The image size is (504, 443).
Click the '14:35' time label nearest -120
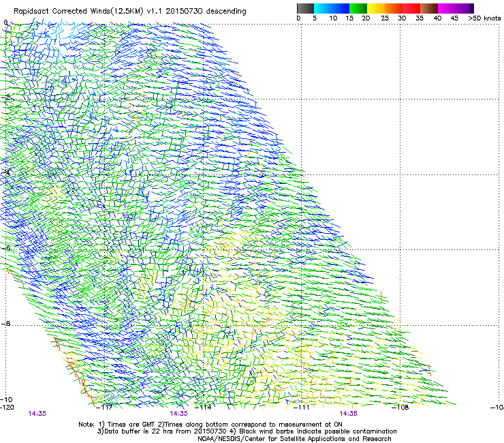[x=37, y=414]
